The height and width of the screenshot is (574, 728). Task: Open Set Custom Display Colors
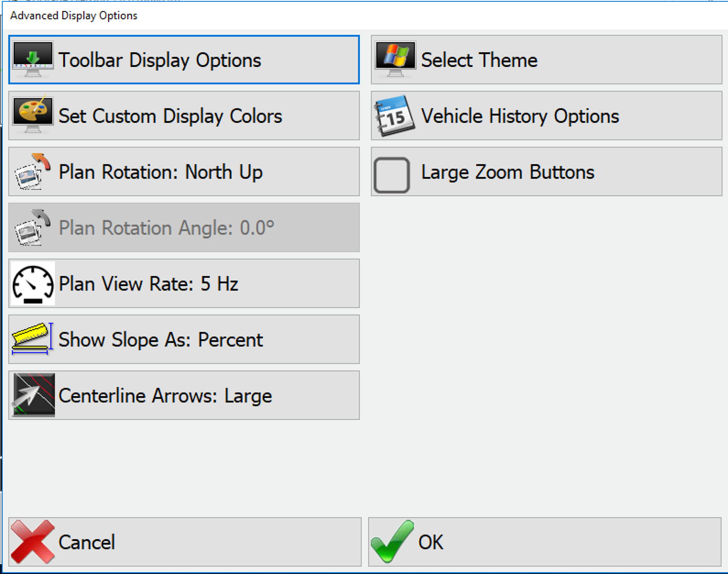click(x=183, y=115)
